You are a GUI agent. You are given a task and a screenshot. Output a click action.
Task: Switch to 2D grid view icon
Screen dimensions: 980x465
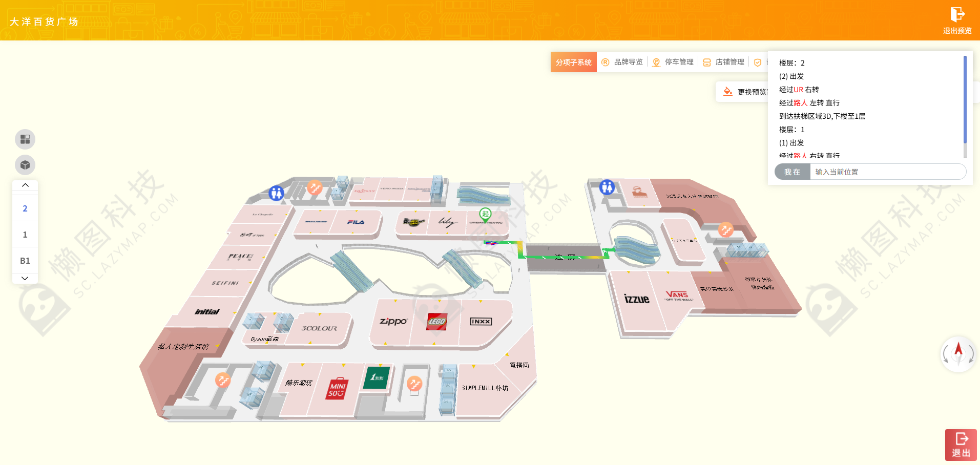coord(25,139)
